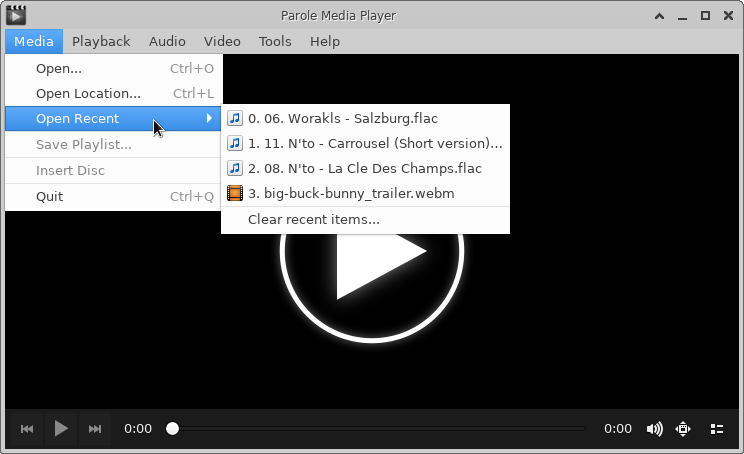Click the Parole clapperboard icon in title bar

(x=16, y=14)
